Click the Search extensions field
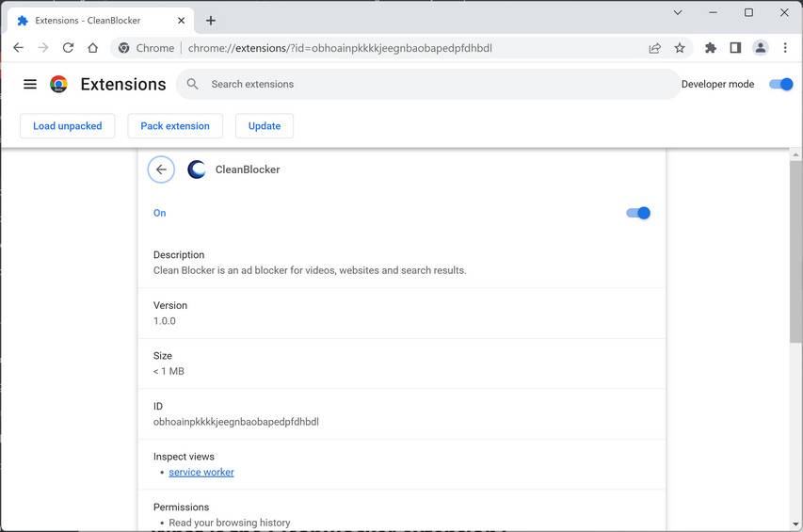 [x=428, y=84]
